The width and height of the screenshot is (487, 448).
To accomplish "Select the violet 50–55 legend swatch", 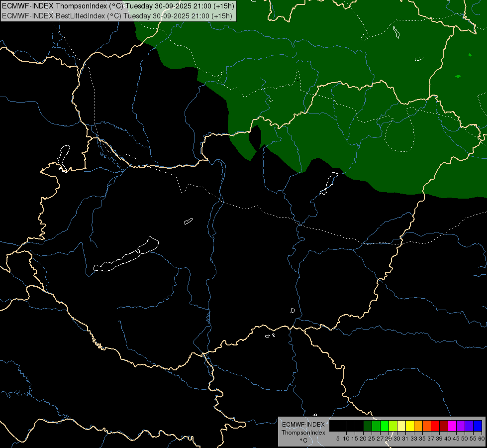I will [469, 426].
